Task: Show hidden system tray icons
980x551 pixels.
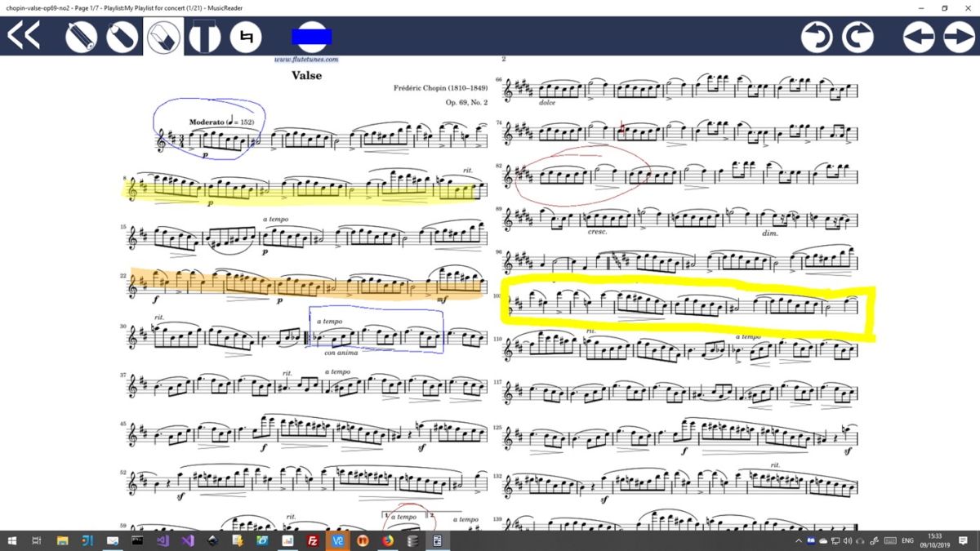Action: pos(799,541)
